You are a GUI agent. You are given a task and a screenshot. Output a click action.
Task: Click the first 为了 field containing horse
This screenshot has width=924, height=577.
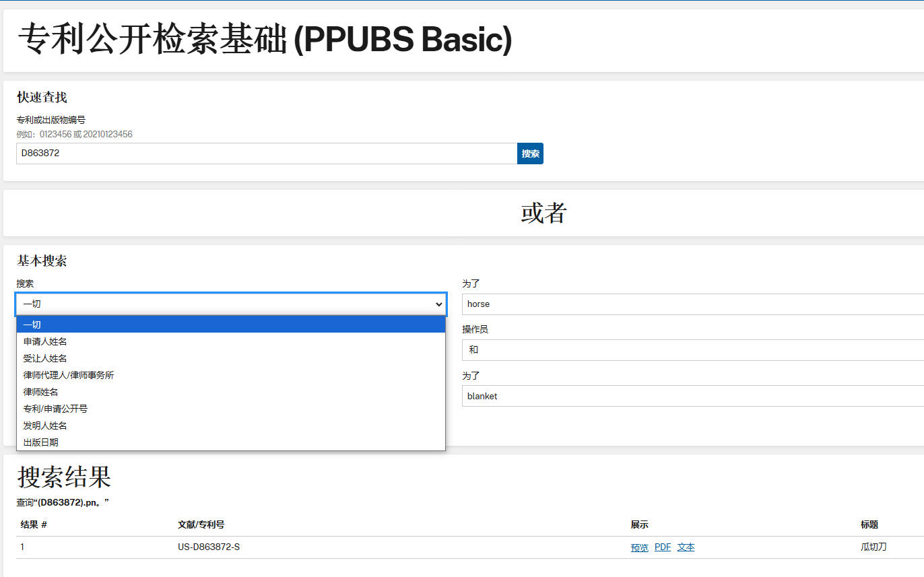coord(693,304)
